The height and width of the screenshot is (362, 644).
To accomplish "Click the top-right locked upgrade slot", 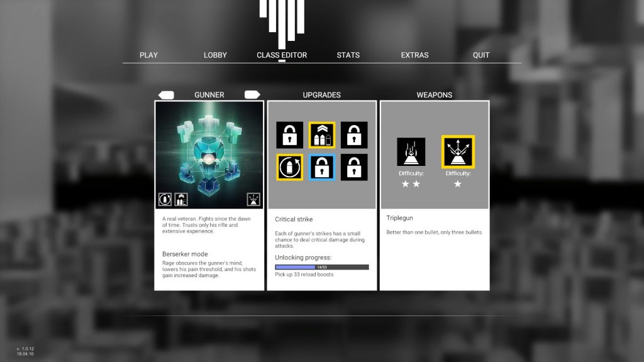I will [x=354, y=135].
